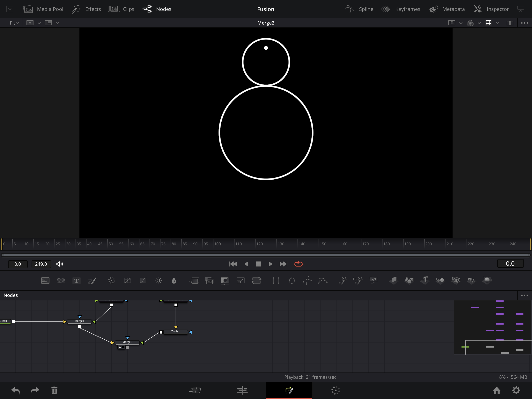The image size is (532, 399).
Task: Click the time ruler scroll bar
Action: [x=266, y=255]
